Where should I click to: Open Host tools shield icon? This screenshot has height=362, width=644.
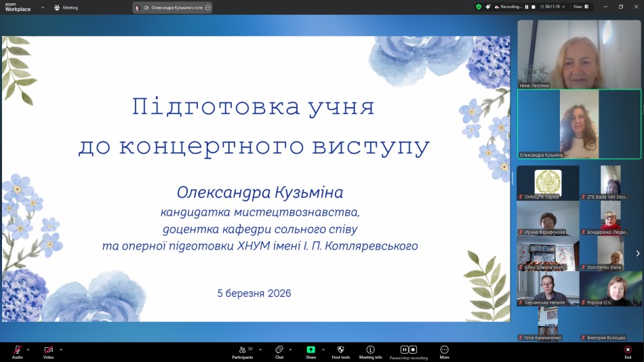(x=340, y=350)
